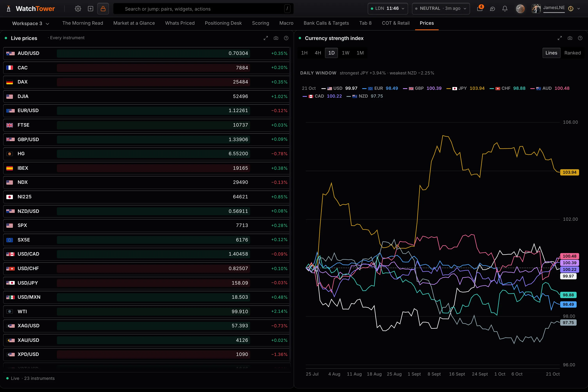The height and width of the screenshot is (392, 588).
Task: Open the settings gear in top bar
Action: tap(78, 9)
